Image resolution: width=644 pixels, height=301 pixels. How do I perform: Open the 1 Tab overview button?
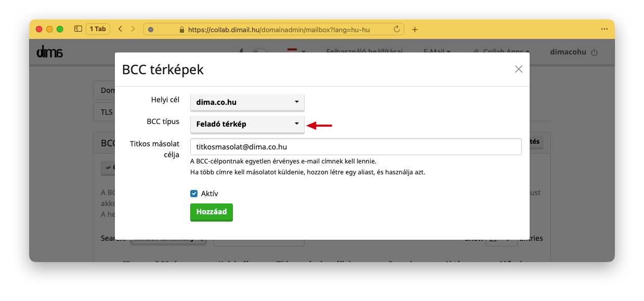point(98,29)
